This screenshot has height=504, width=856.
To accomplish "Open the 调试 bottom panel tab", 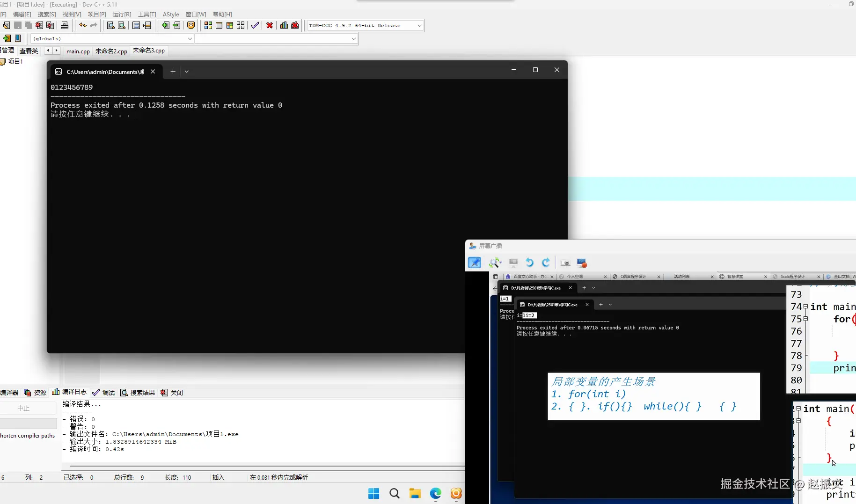I will [104, 392].
